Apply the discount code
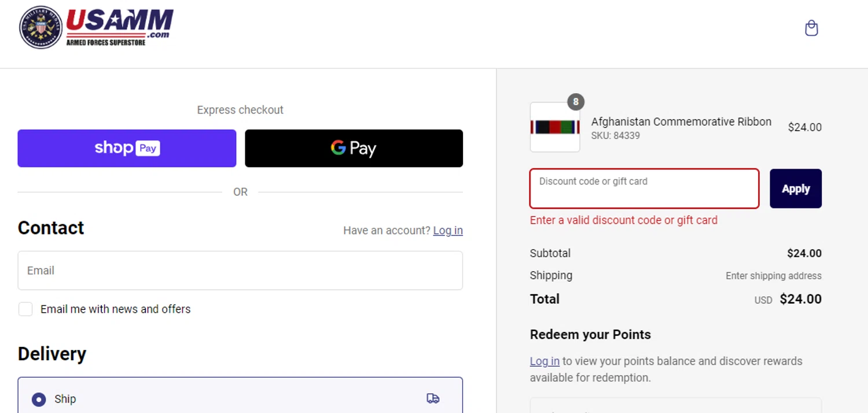 (795, 189)
